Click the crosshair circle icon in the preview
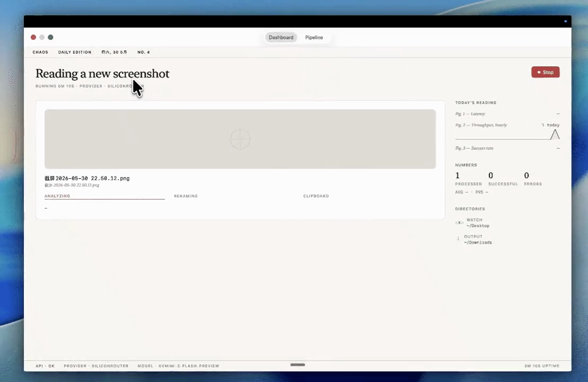Image resolution: width=588 pixels, height=382 pixels. point(240,139)
